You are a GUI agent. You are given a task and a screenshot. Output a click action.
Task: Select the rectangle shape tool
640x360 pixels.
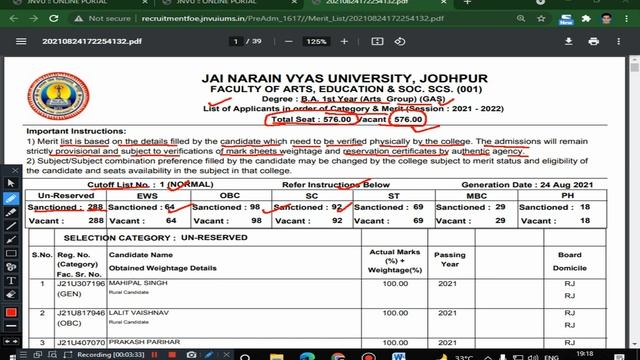11,253
